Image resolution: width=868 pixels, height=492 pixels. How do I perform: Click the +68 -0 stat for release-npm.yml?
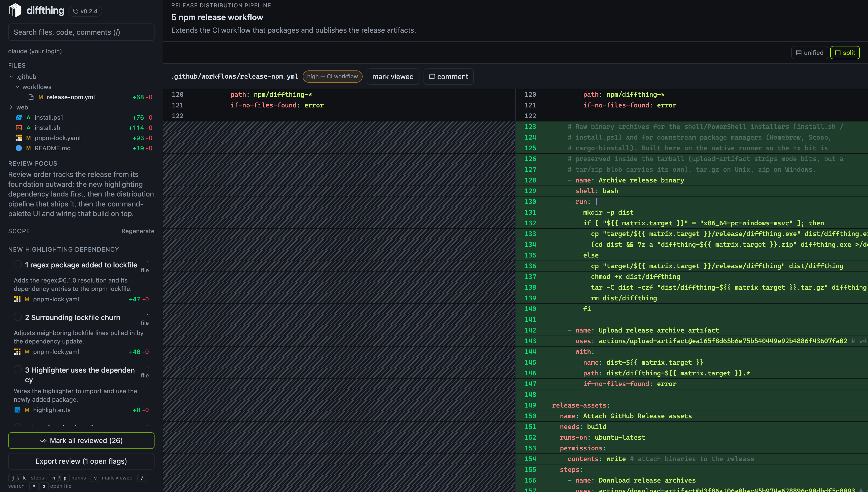(142, 97)
